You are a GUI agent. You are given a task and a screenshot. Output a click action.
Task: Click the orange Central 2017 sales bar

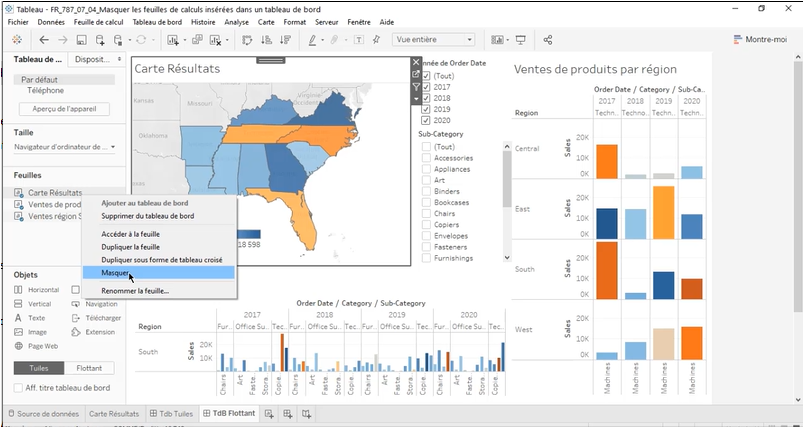point(606,161)
